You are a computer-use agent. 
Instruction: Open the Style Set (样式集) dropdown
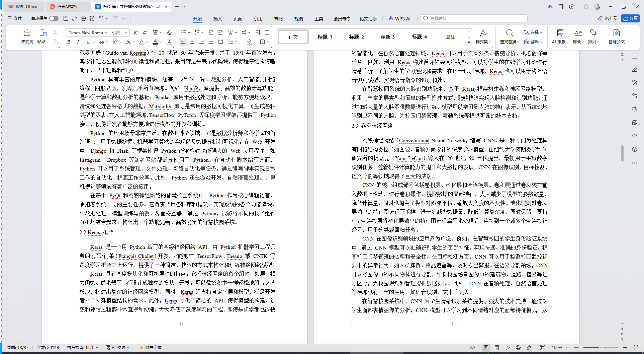pyautogui.click(x=483, y=36)
